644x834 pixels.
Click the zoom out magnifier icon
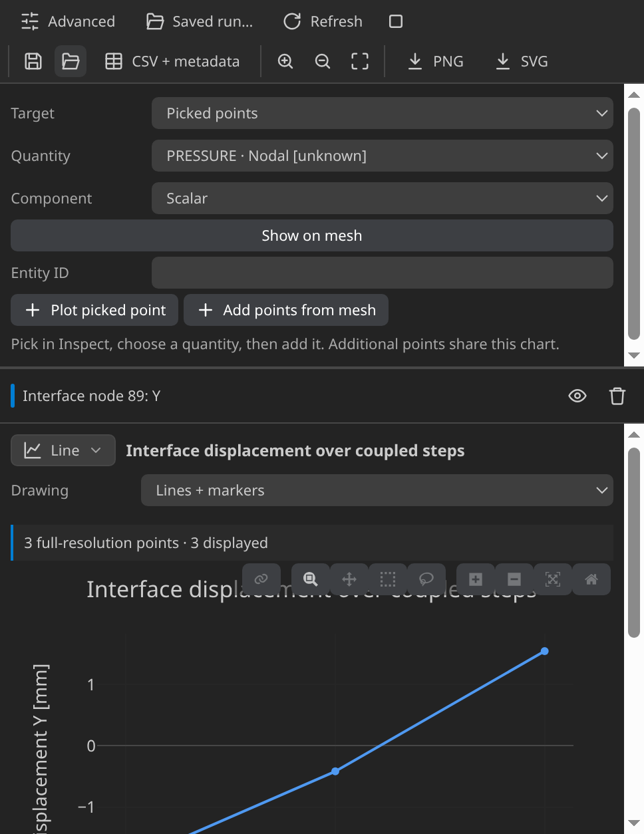click(x=323, y=61)
